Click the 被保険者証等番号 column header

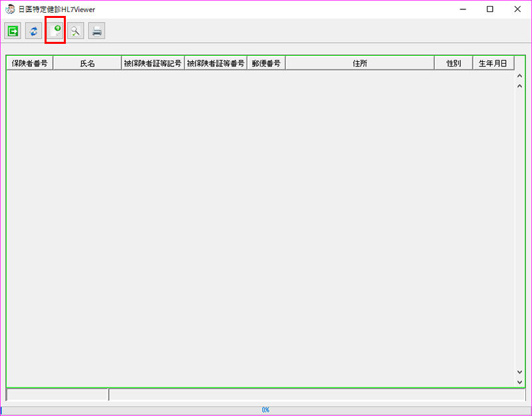pos(215,63)
